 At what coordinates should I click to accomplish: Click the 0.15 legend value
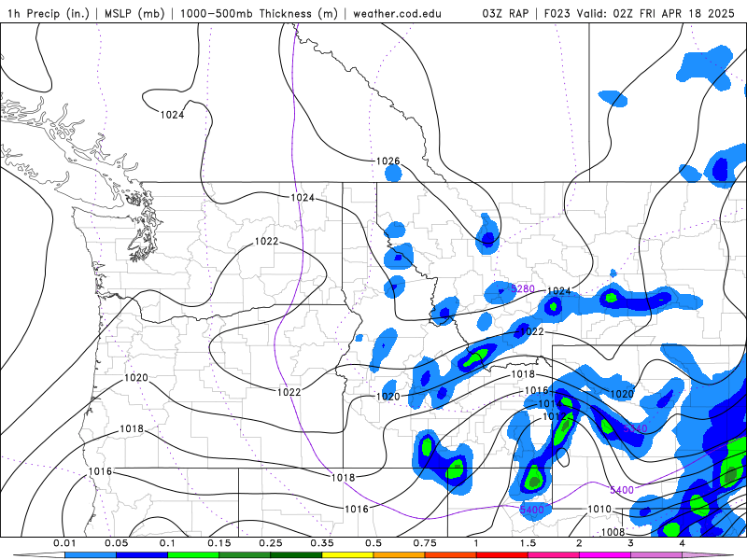coord(219,543)
